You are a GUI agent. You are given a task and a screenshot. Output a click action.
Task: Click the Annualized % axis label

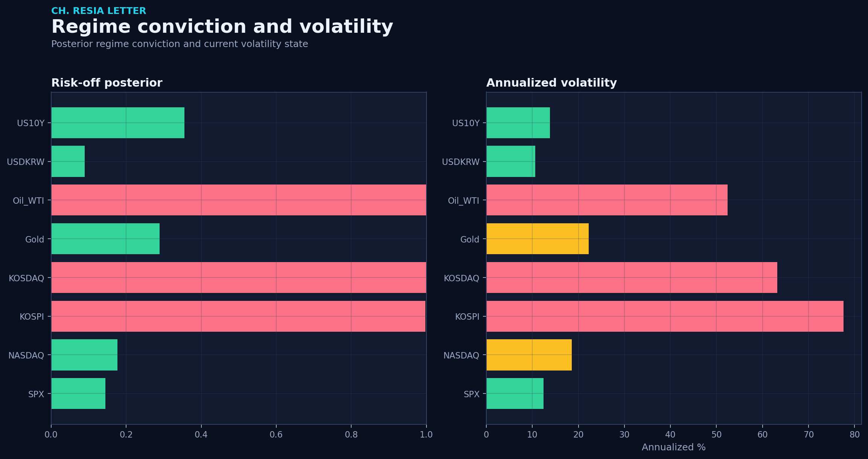pos(674,447)
